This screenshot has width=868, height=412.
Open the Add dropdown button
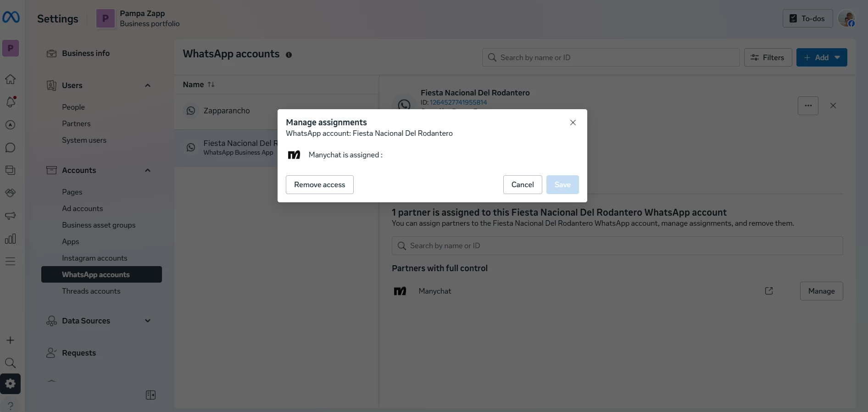(x=822, y=57)
